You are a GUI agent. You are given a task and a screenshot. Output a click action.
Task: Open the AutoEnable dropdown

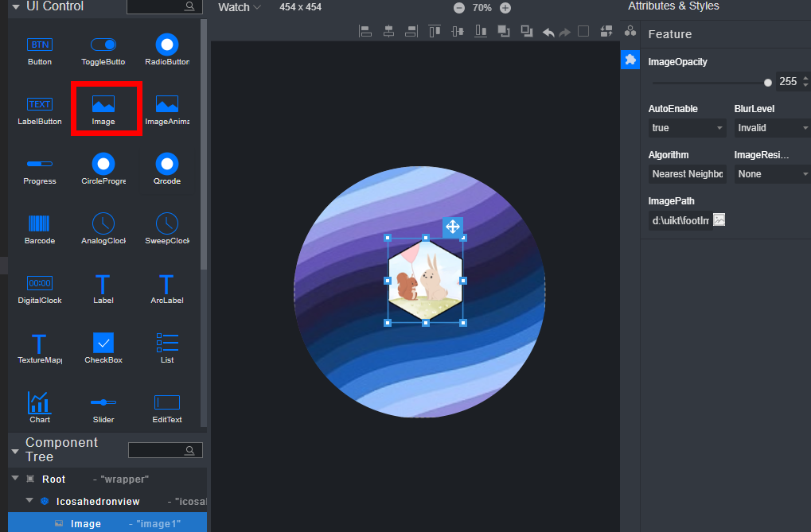point(687,128)
